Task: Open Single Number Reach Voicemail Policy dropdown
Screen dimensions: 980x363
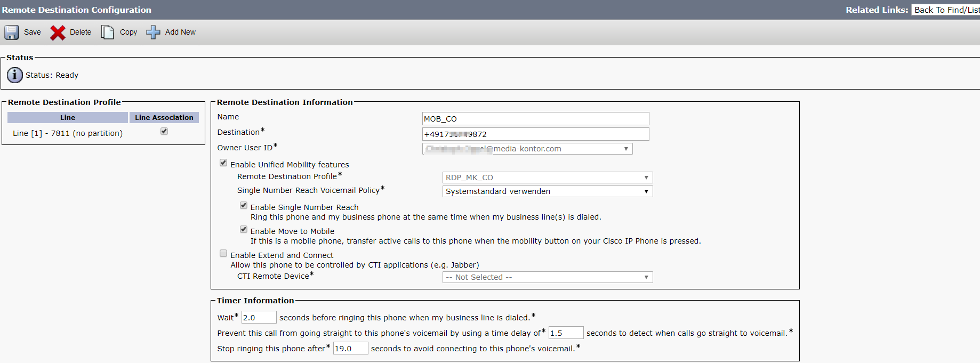Action: coord(645,191)
